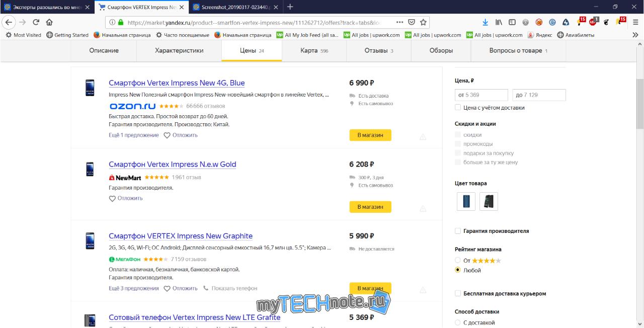Pick the graphite phone color swatch

tap(489, 202)
